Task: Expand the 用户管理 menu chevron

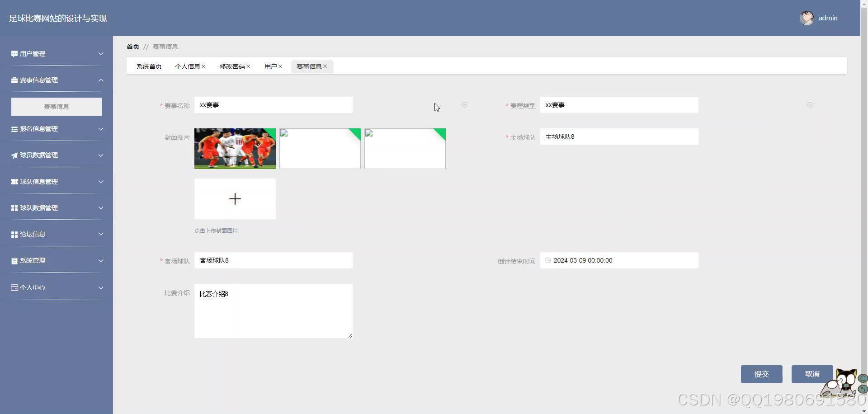Action: [101, 53]
